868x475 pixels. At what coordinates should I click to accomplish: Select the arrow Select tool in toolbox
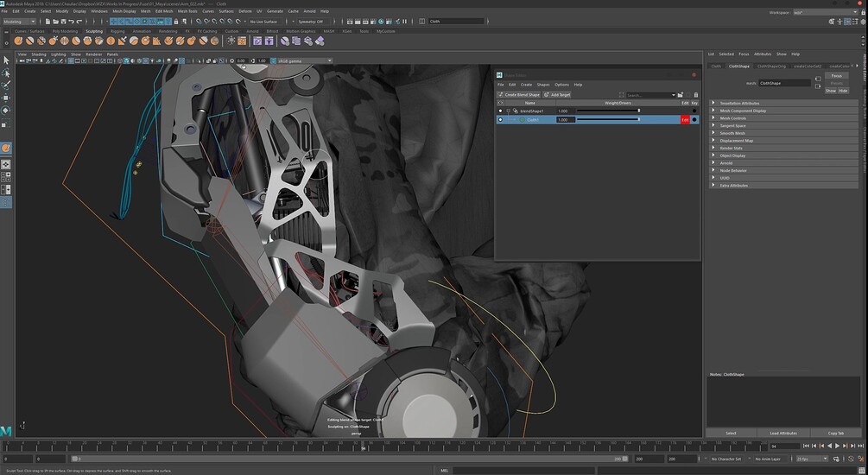tap(6, 60)
